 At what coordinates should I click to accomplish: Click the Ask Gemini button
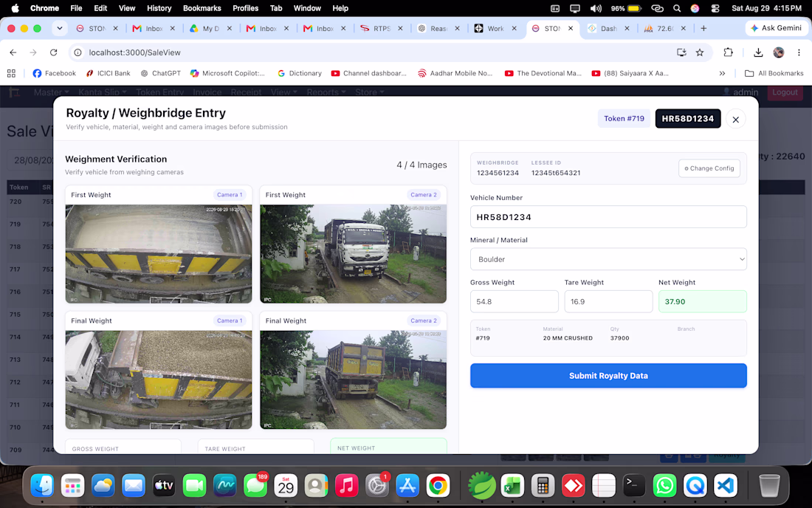[776, 28]
